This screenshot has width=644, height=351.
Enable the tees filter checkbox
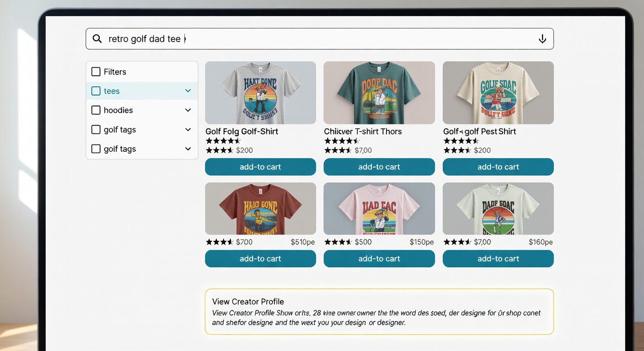96,91
